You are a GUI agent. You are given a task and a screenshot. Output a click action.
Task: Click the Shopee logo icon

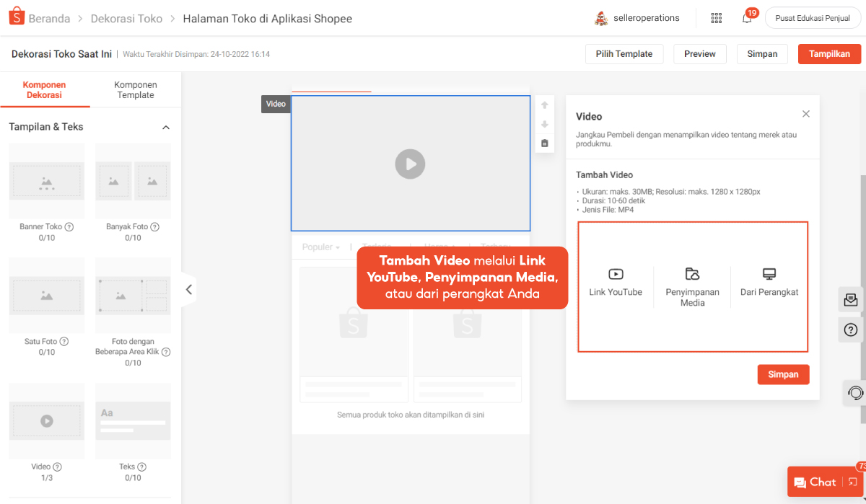(x=17, y=18)
